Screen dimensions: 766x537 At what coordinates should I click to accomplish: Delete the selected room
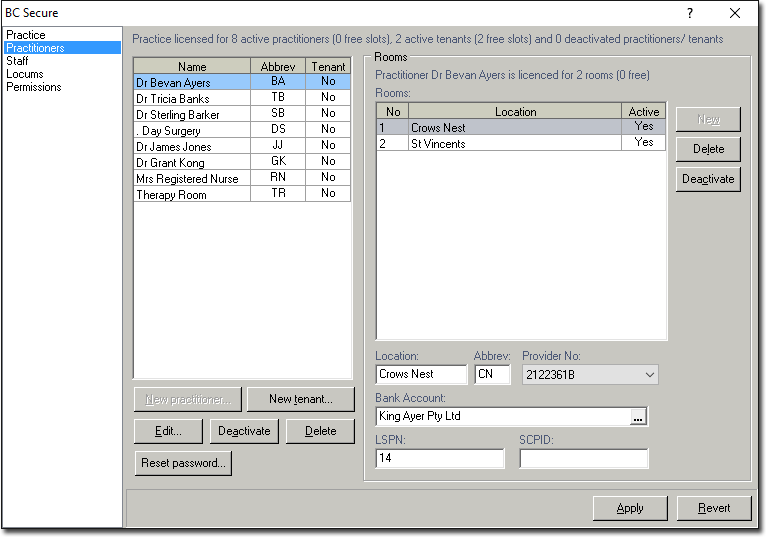click(708, 149)
